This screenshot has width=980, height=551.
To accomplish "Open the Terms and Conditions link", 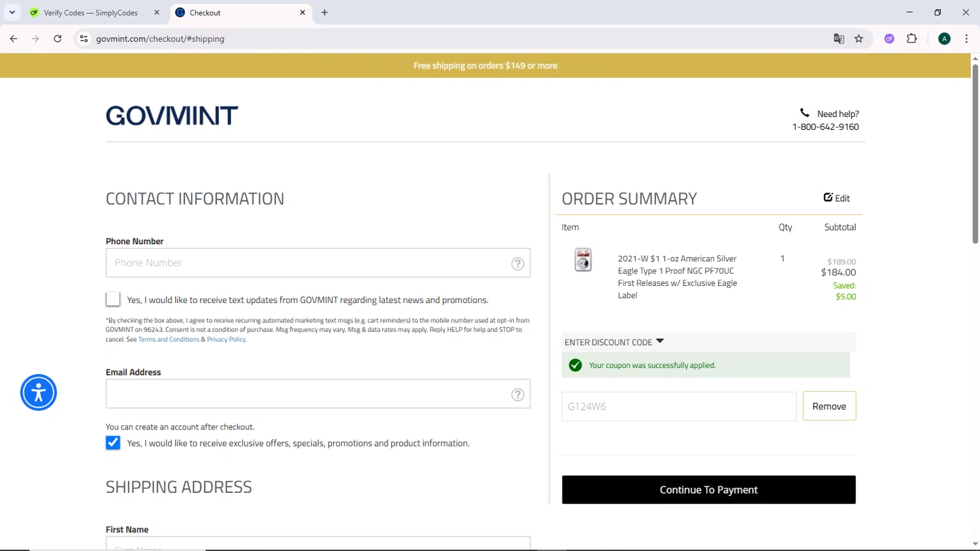I will click(169, 339).
